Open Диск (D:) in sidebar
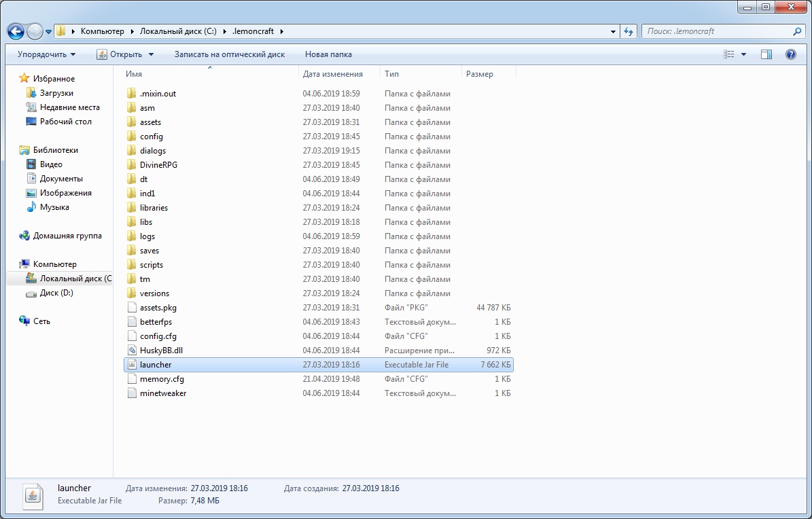Viewport: 812px width, 519px height. pos(56,293)
